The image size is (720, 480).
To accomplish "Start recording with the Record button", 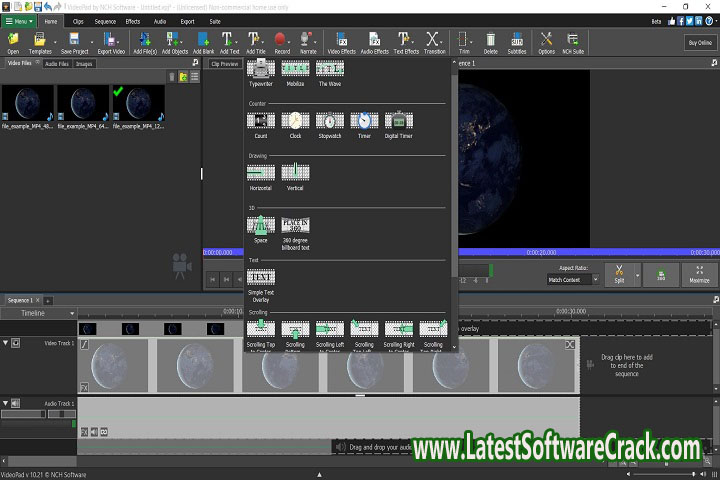I will coord(281,43).
